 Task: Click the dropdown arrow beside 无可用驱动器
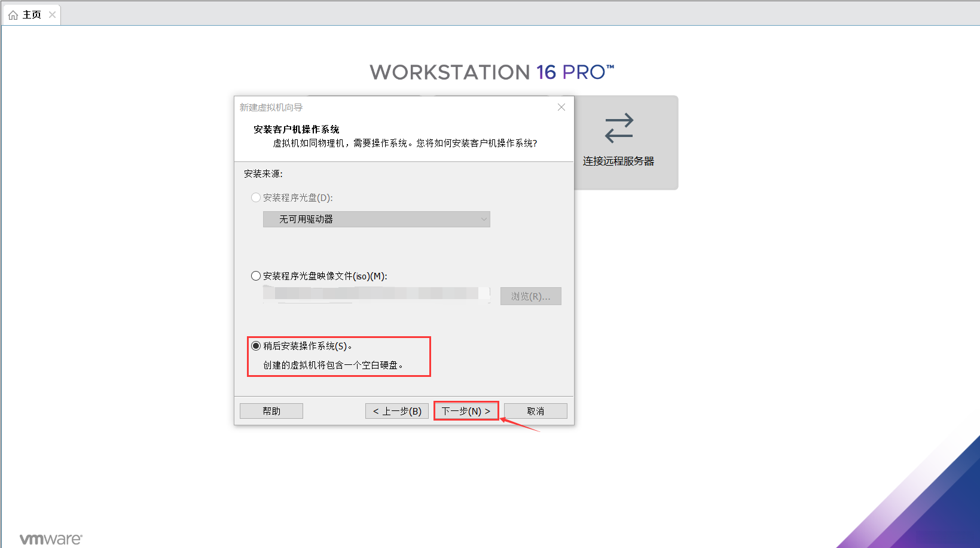(483, 219)
